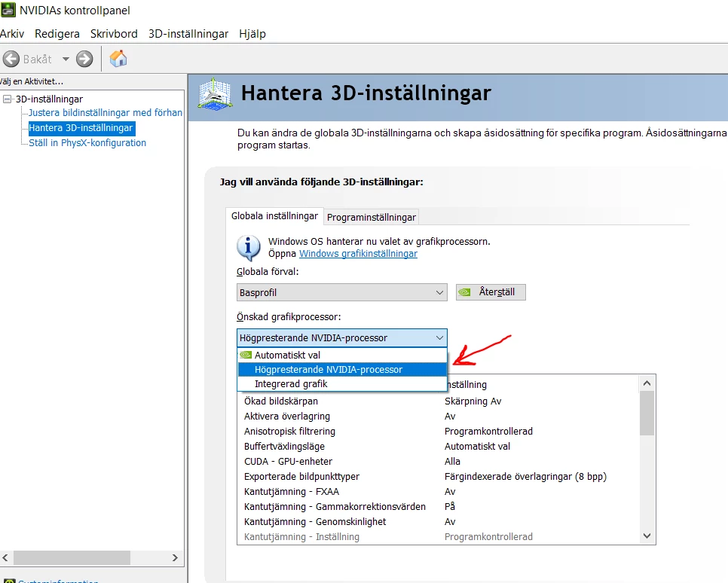Select Justera bildinställningar med förhandsgranskning
Viewport: 728px width, 583px height.
click(106, 113)
